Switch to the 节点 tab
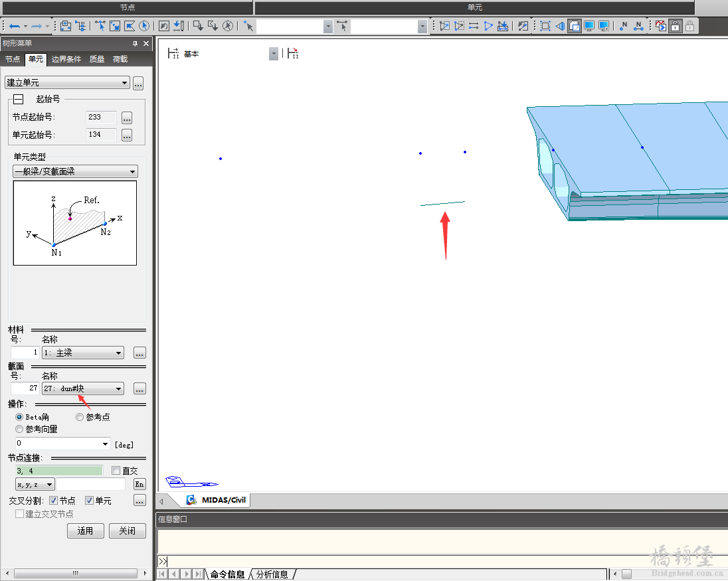Viewport: 728px width, 581px height. click(13, 59)
